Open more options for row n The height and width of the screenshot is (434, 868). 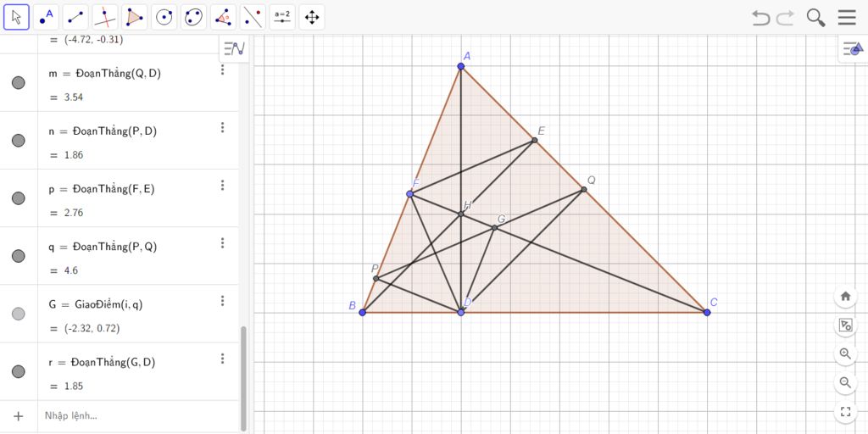[x=223, y=128]
